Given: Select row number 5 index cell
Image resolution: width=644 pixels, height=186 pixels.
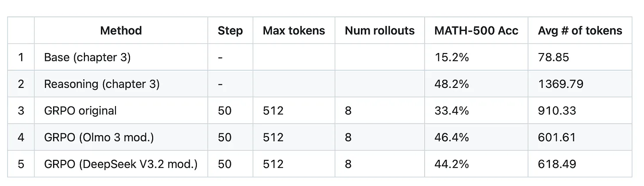Looking at the screenshot, I should pos(21,164).
